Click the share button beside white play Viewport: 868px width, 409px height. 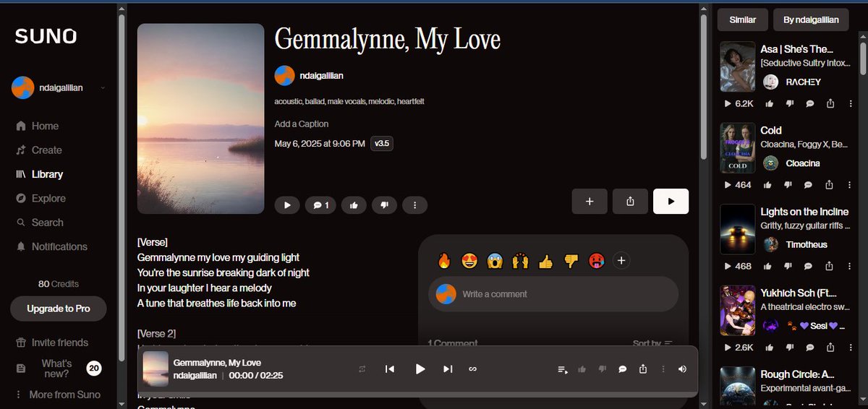(630, 202)
